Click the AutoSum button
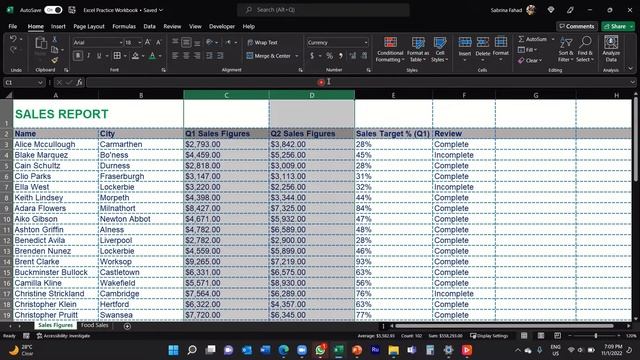Viewport: 640px width, 360px height. (x=533, y=39)
